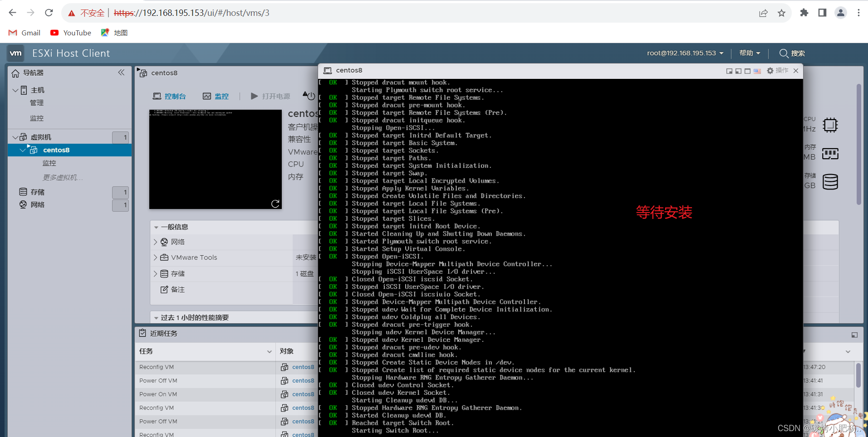
Task: Click the browser back arrow
Action: tap(13, 13)
